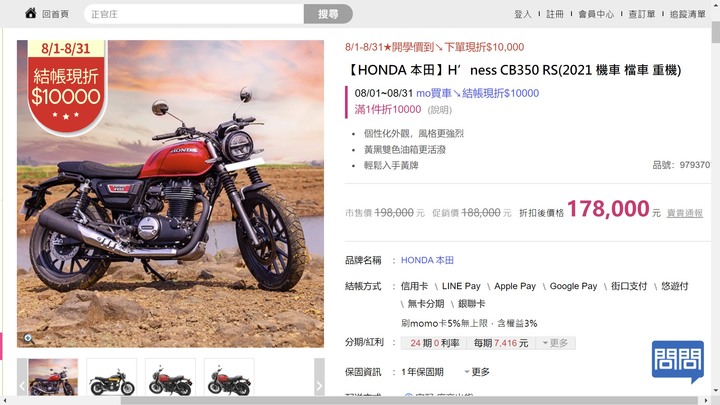Click the vertical scrollbar down arrow
Image resolution: width=720 pixels, height=405 pixels.
[x=715, y=391]
